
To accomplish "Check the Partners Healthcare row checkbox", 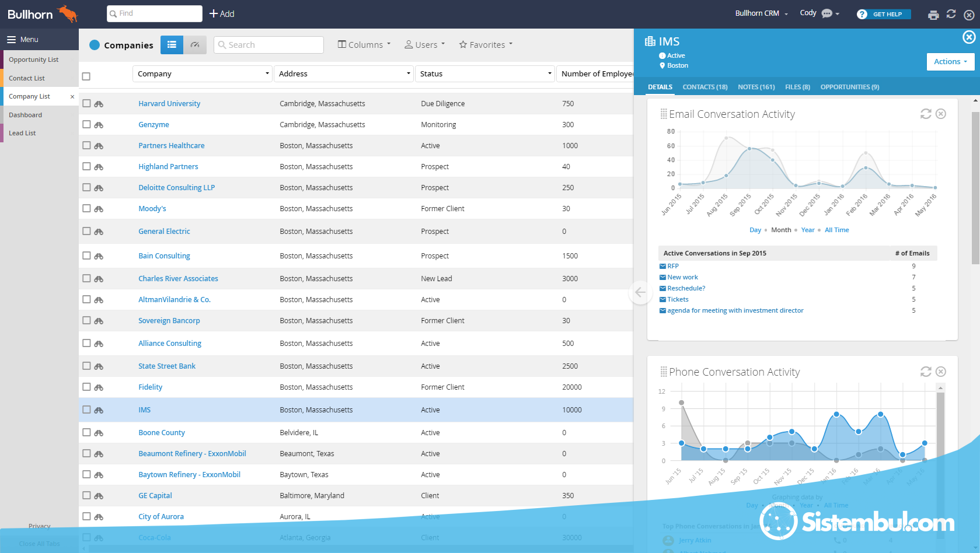I will point(86,145).
